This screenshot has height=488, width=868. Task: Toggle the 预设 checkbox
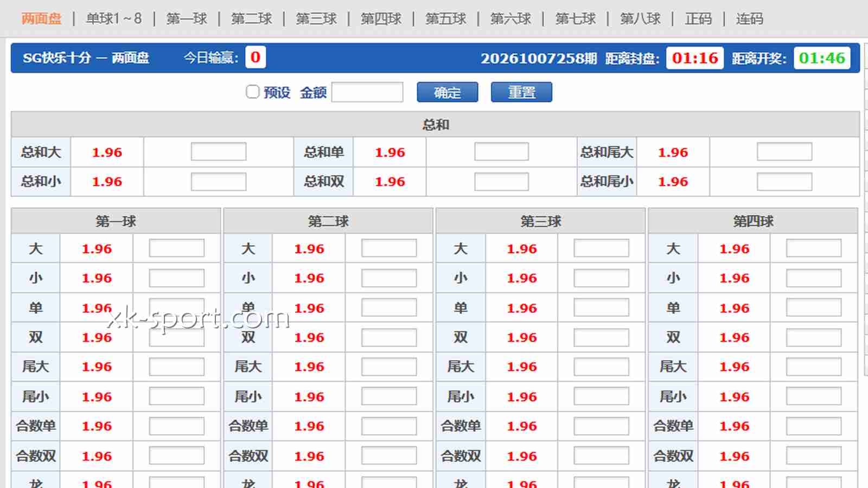[252, 92]
